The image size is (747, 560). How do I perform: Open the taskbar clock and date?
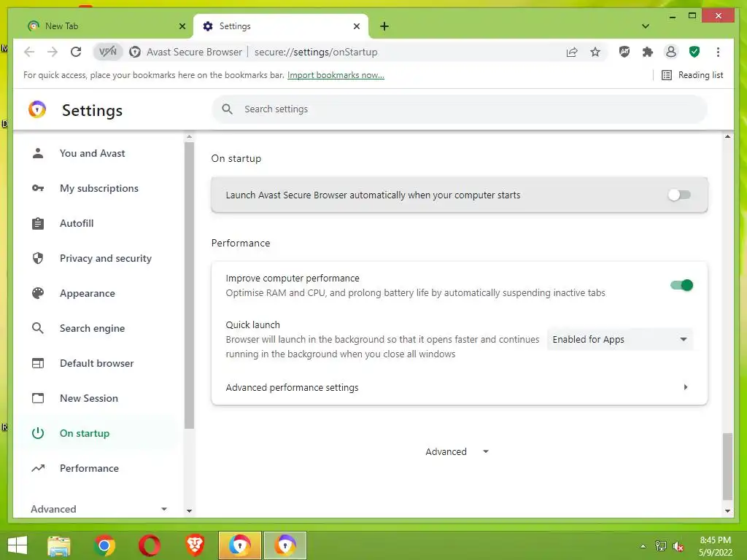coord(715,546)
